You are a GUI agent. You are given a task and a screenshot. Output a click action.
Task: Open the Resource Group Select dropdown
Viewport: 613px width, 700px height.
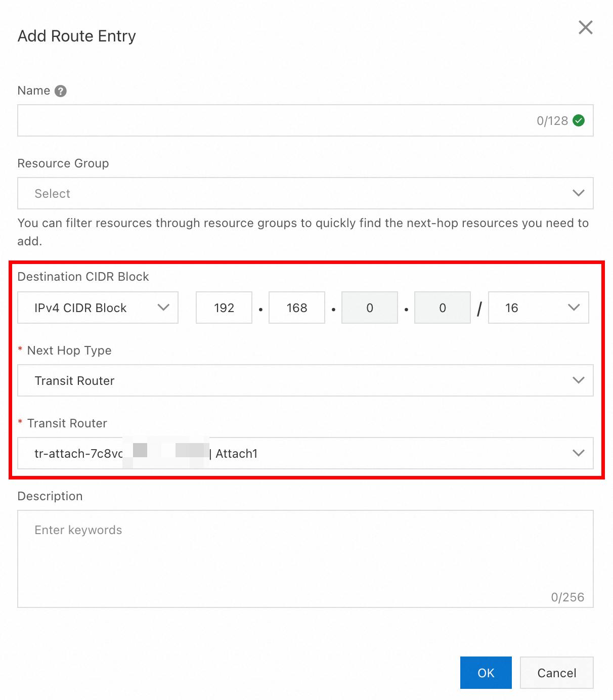(x=293, y=193)
